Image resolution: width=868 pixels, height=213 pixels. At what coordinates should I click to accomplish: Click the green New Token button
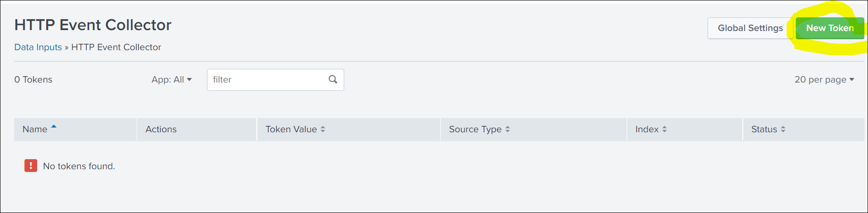(x=829, y=28)
